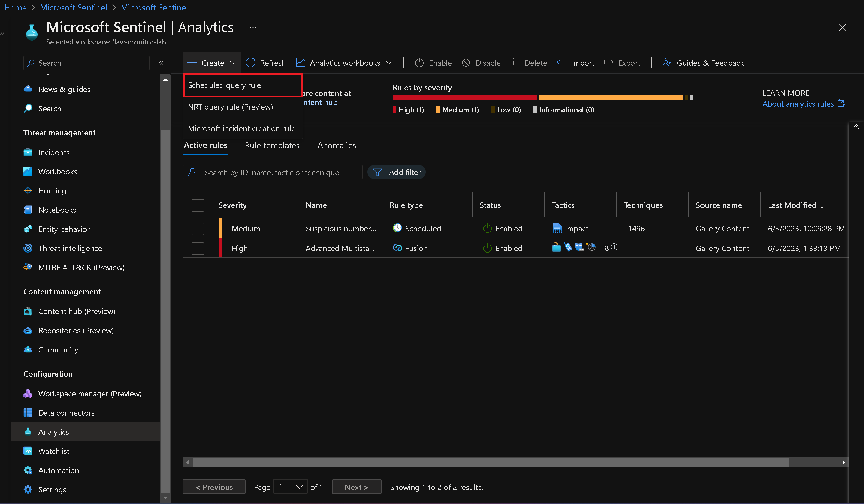Select all rules with header checkbox

(x=198, y=205)
